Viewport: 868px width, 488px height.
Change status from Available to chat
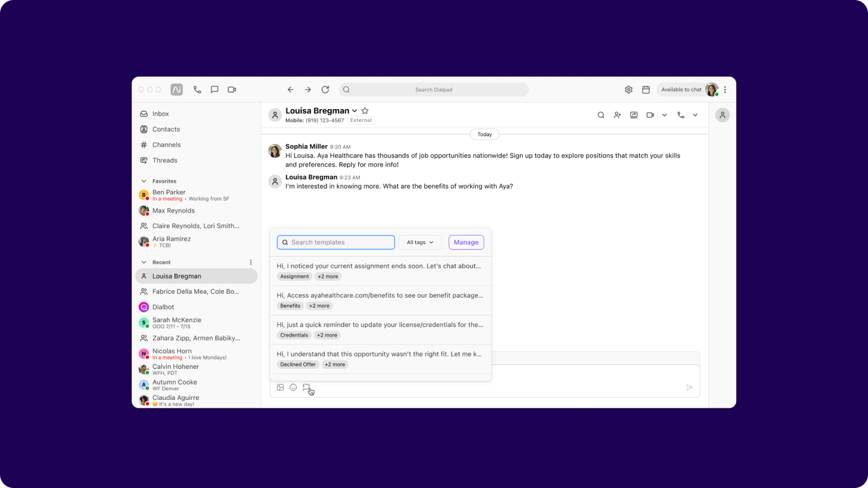coord(681,89)
